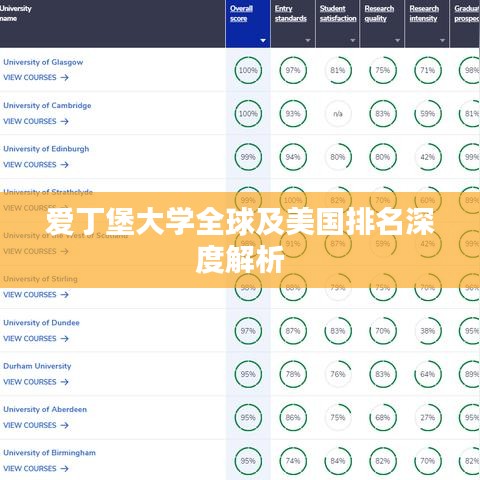Click Birmingham's 95% overall score circle
Viewport: 480px width, 480px height.
click(248, 461)
